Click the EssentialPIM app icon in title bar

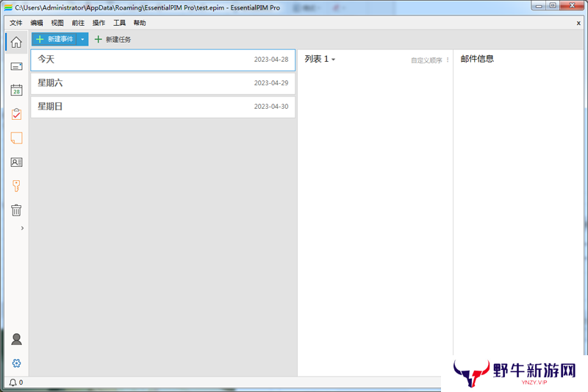8,7
